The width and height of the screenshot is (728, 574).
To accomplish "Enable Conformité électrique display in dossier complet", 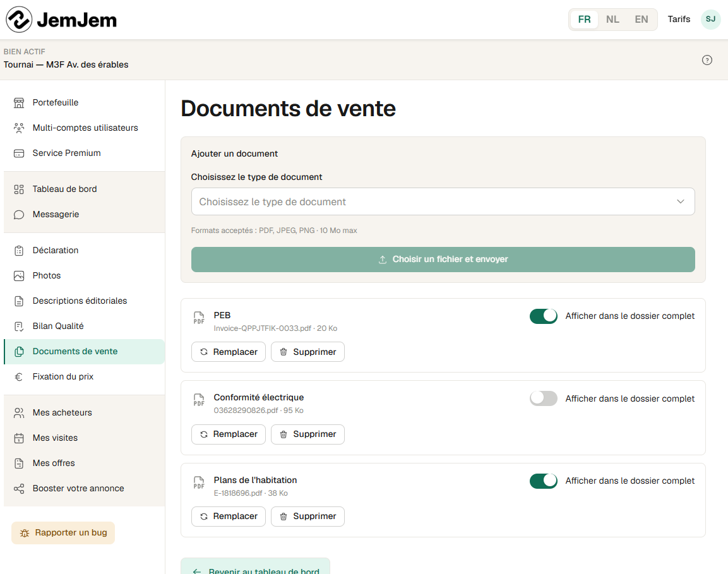I will click(x=543, y=398).
